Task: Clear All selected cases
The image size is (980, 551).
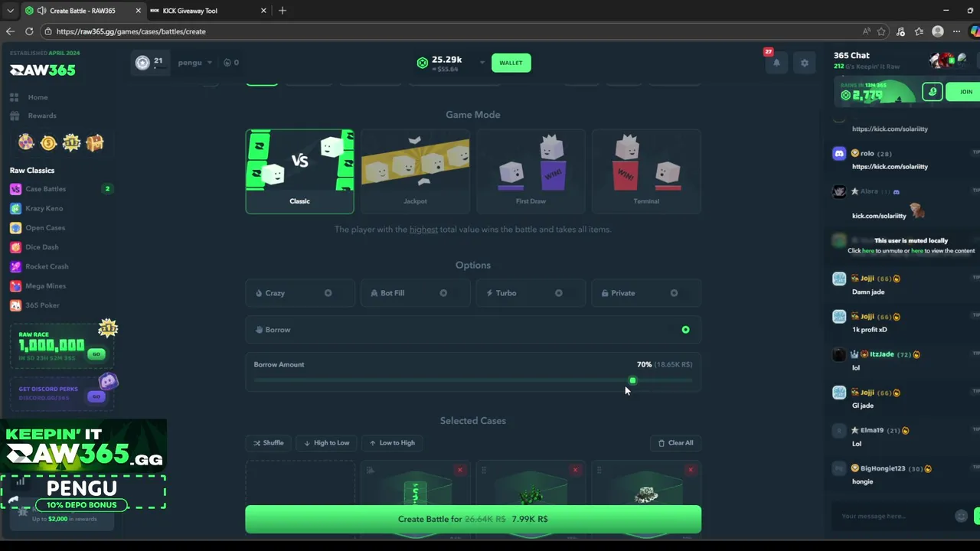Action: 675,443
